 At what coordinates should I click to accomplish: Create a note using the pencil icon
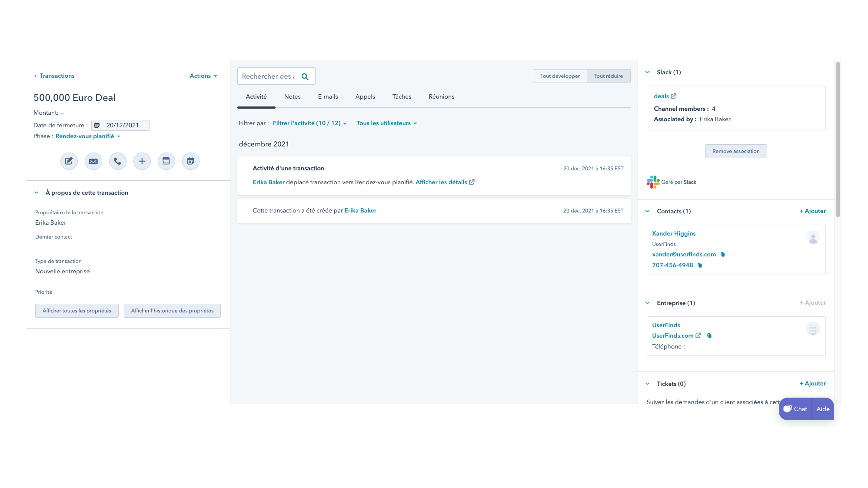[x=69, y=161]
